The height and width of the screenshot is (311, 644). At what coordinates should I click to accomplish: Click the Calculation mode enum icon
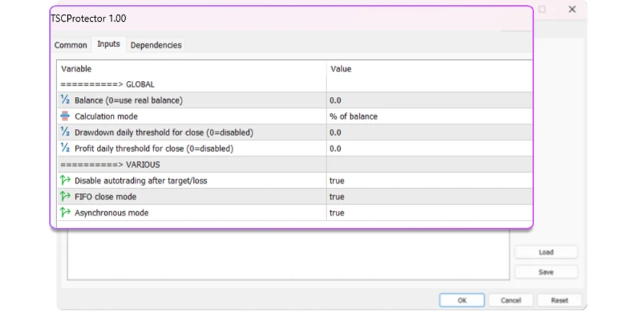[65, 116]
